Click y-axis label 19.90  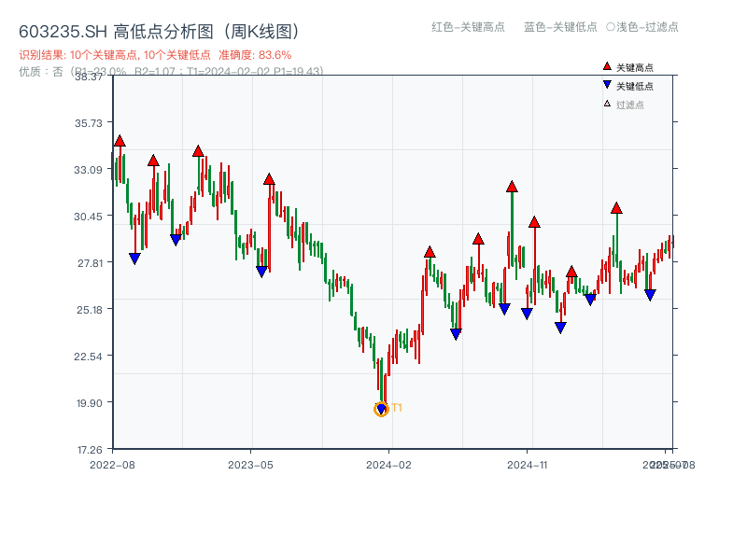pyautogui.click(x=90, y=403)
